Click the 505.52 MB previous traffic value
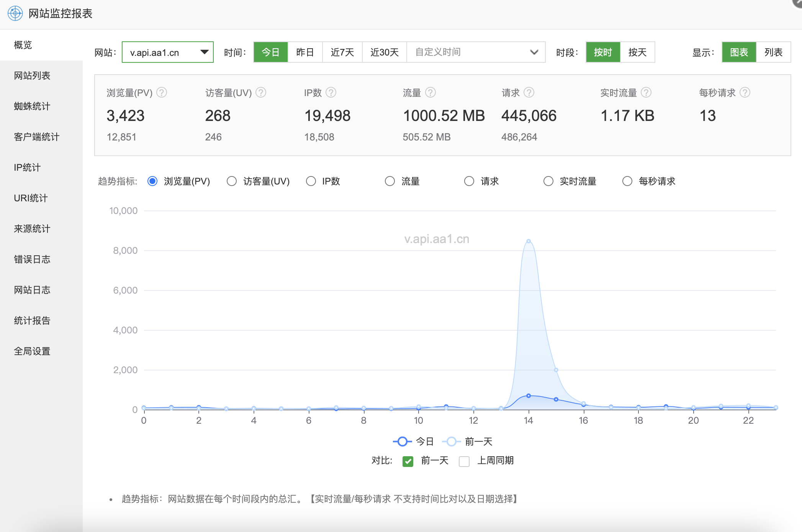Viewport: 802px width, 532px height. [427, 137]
